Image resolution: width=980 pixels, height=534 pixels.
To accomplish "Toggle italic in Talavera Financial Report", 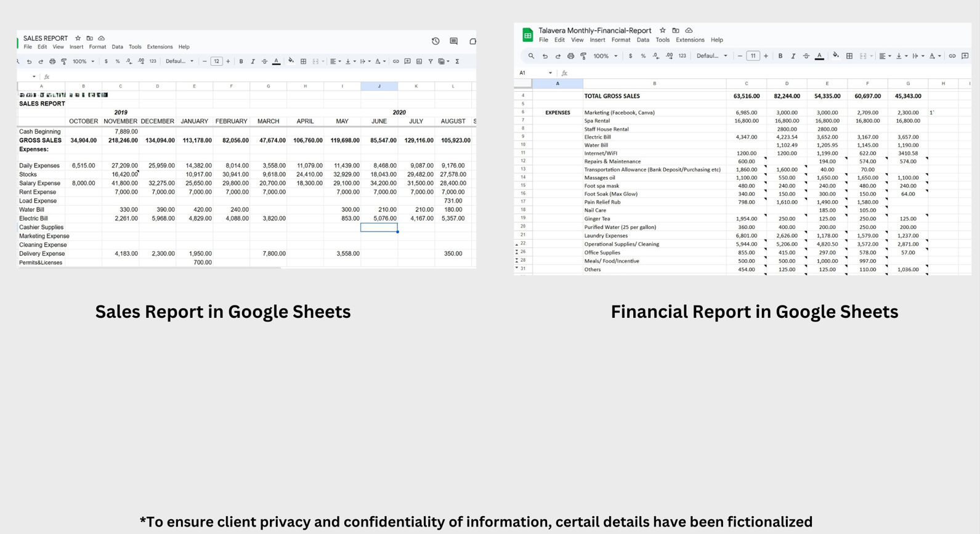I will (793, 56).
